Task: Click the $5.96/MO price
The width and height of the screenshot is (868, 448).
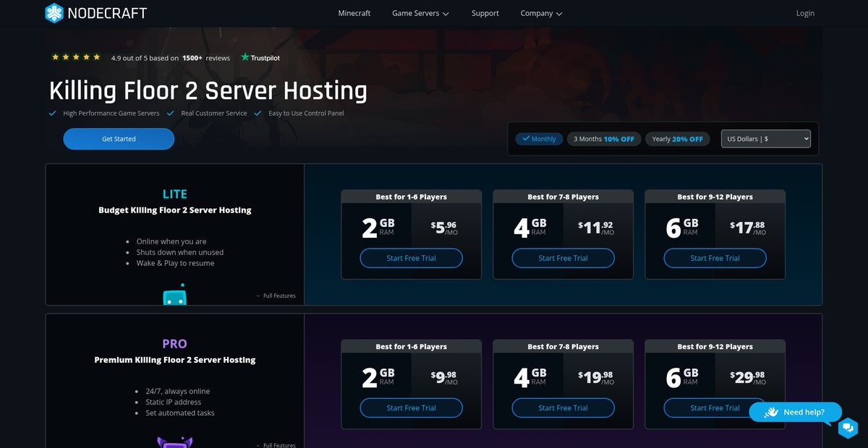Action: tap(444, 228)
